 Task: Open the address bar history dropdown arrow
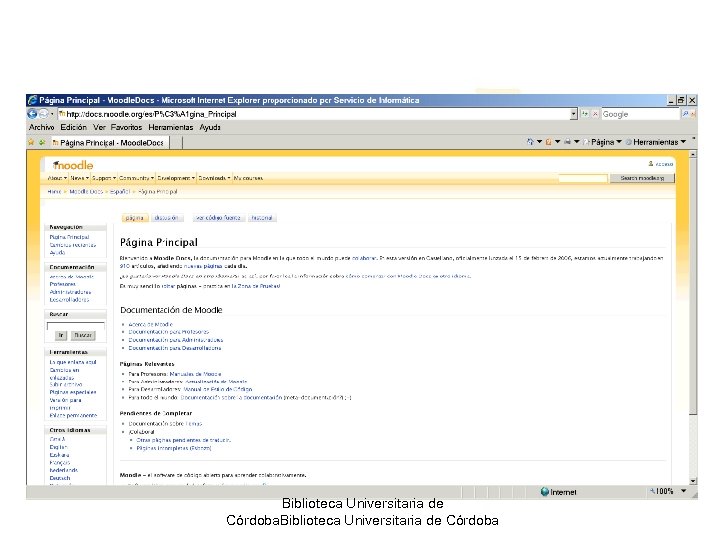pos(574,114)
